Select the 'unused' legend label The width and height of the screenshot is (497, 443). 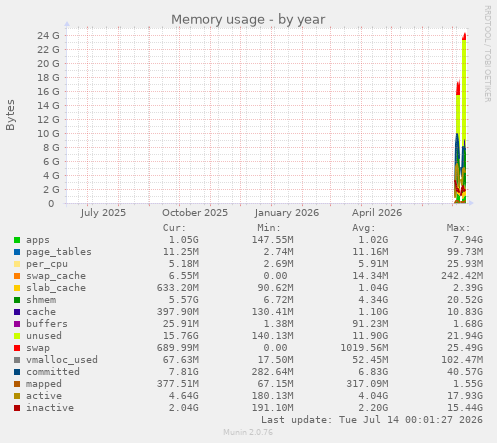coord(44,336)
